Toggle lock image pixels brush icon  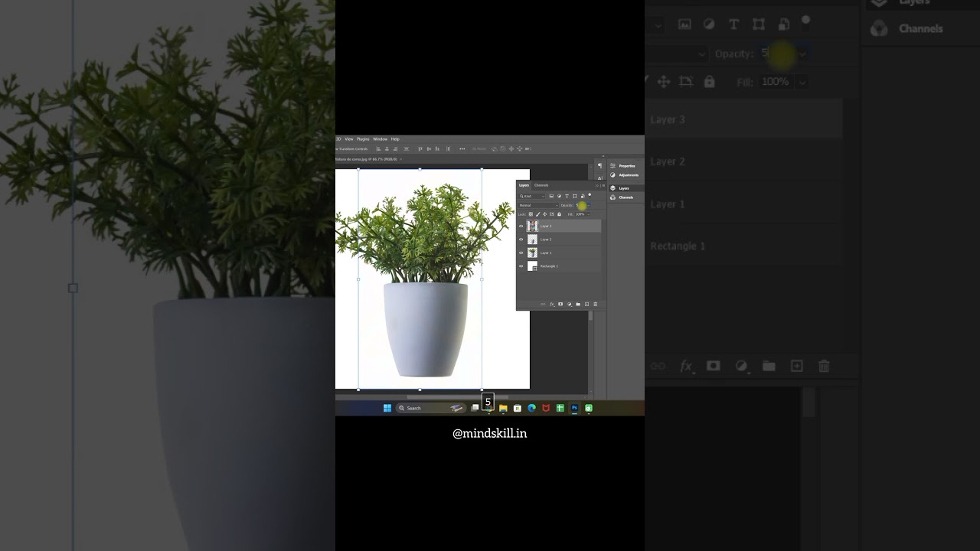(538, 214)
